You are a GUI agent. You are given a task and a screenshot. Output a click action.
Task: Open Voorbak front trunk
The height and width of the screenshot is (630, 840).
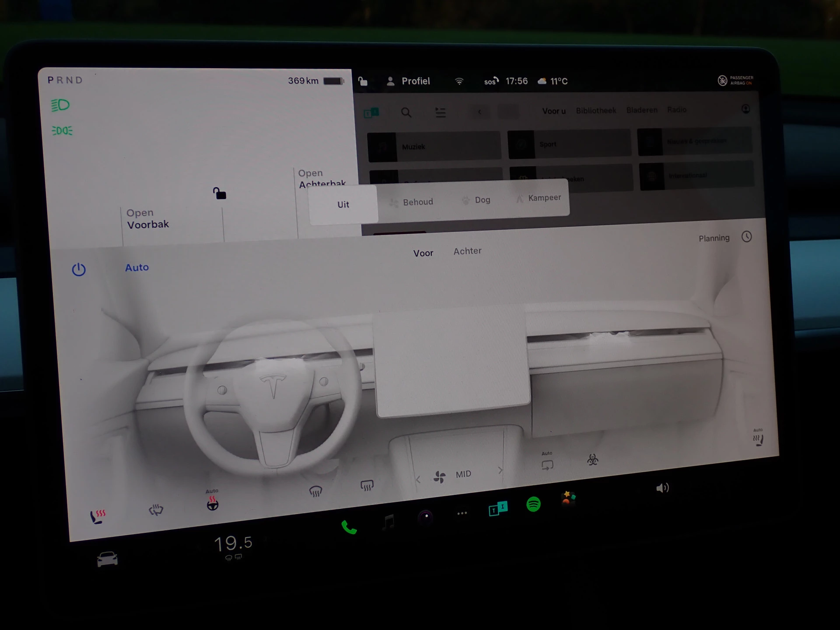point(147,219)
